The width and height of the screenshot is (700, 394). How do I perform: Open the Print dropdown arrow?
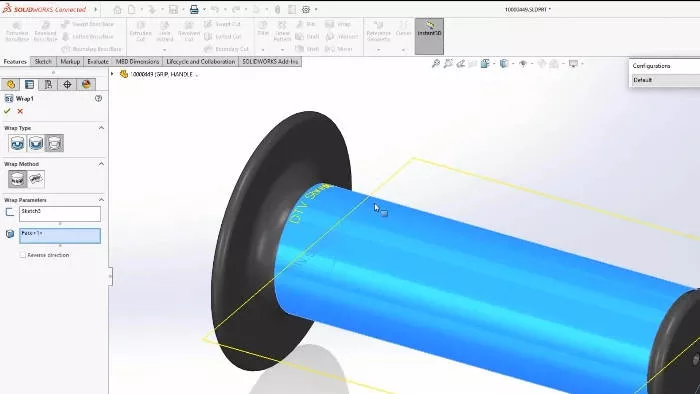click(204, 9)
